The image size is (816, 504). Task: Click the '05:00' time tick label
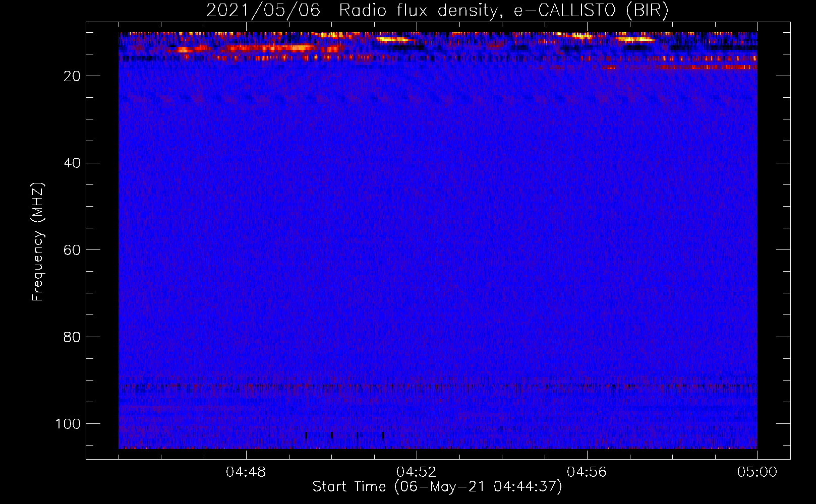pyautogui.click(x=757, y=472)
